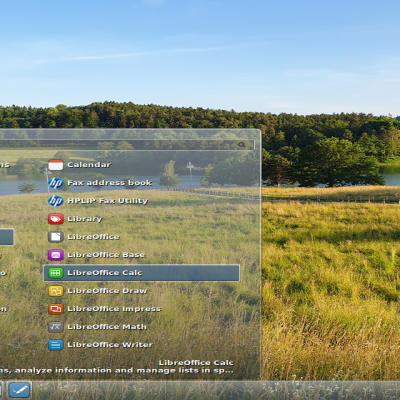Open the red Library icon
The height and width of the screenshot is (400, 400).
56,219
